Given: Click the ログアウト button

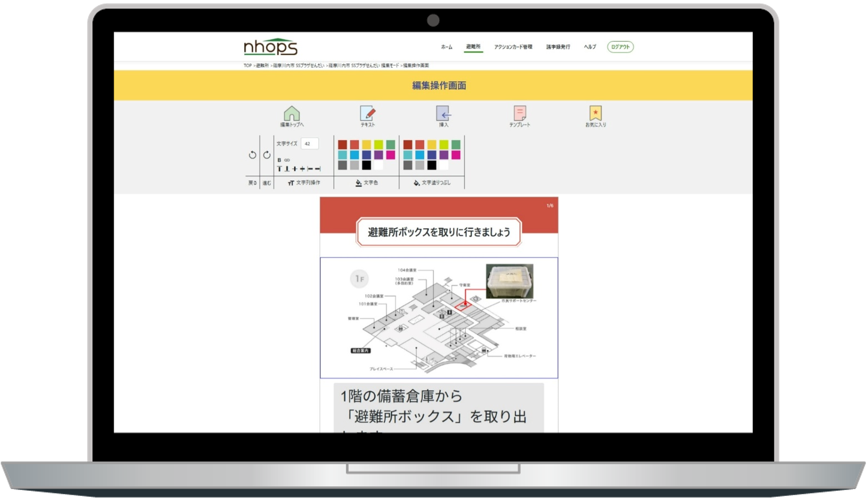Looking at the screenshot, I should click(620, 47).
